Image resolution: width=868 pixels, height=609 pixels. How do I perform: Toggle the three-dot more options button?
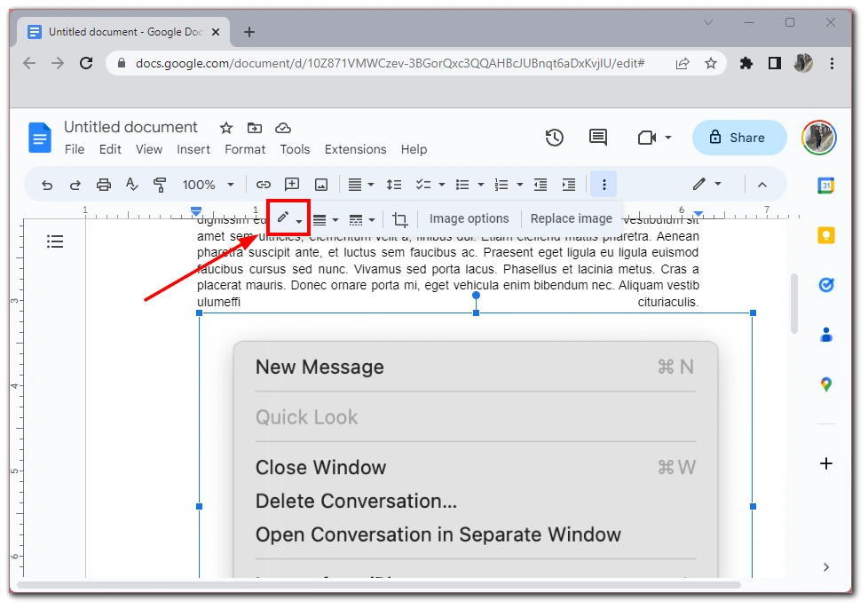pos(604,185)
